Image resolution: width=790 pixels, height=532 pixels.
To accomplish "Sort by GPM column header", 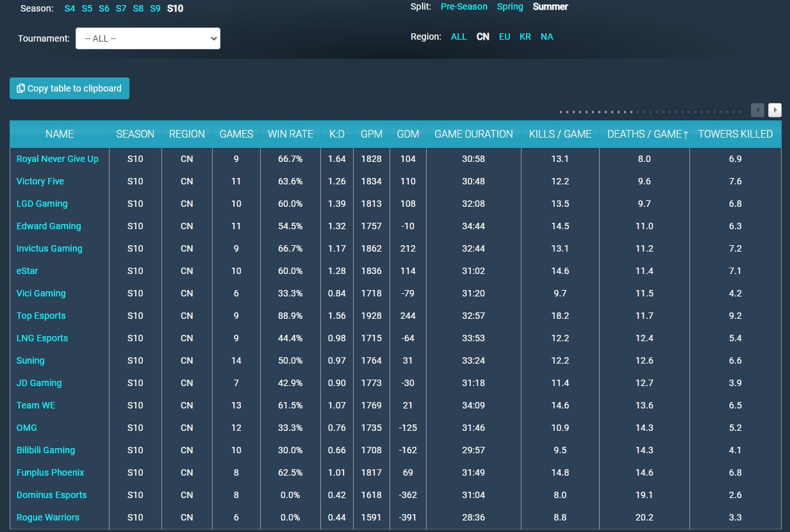I will coord(372,134).
